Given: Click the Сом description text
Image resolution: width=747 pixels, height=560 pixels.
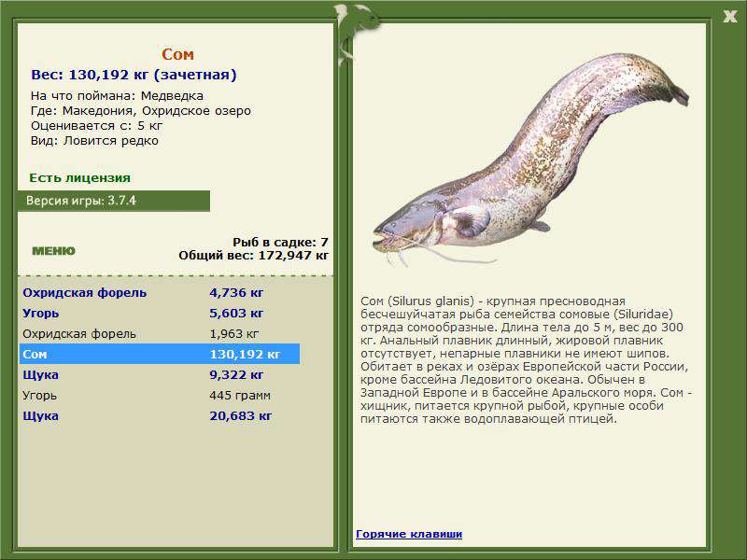Looking at the screenshot, I should pos(526,360).
